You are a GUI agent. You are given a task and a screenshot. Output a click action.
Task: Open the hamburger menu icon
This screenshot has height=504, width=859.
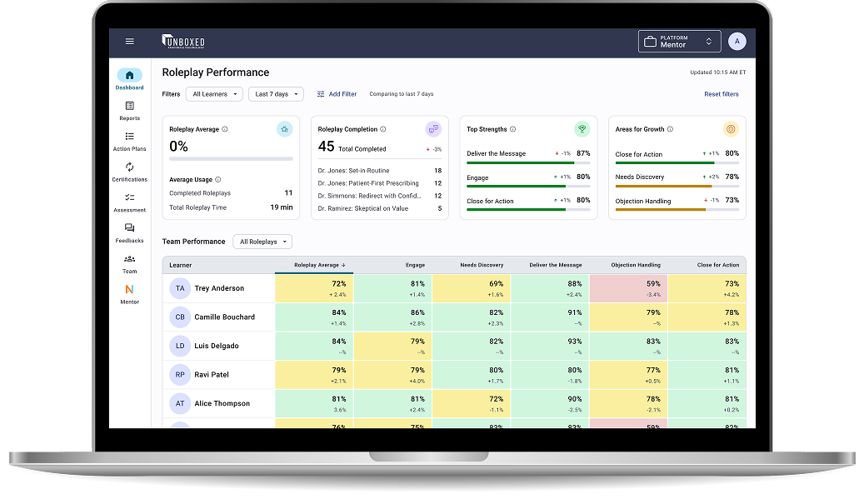point(129,42)
